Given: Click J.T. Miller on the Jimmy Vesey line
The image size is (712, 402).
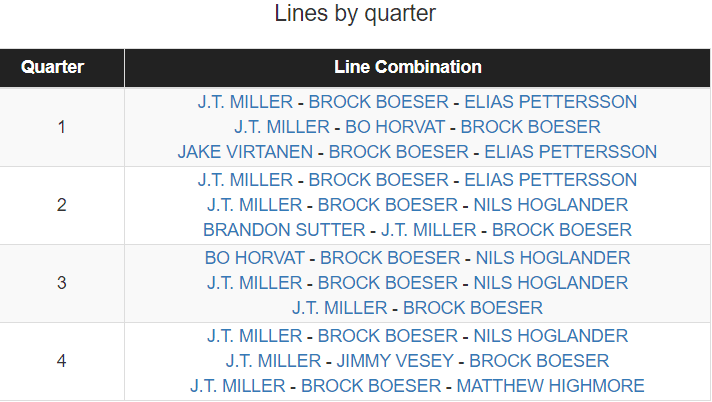Looking at the screenshot, I should (273, 360).
